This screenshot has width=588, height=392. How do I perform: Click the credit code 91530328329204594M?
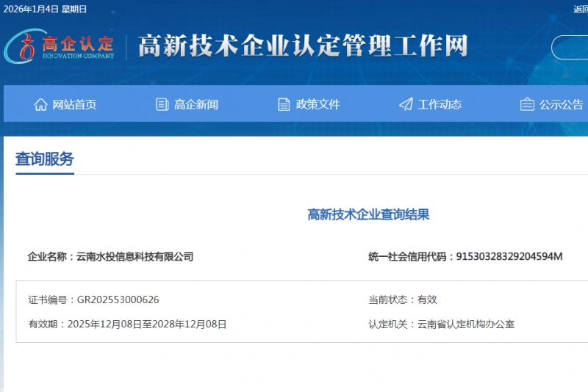point(509,256)
